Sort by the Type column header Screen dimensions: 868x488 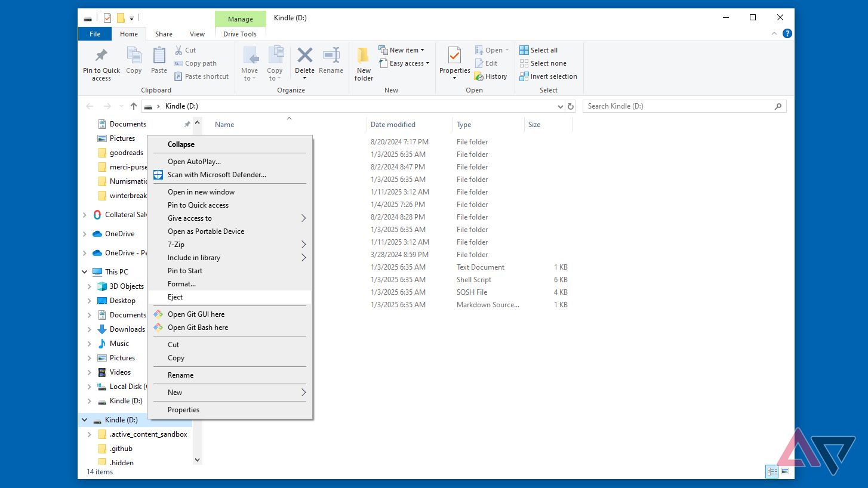[488, 125]
